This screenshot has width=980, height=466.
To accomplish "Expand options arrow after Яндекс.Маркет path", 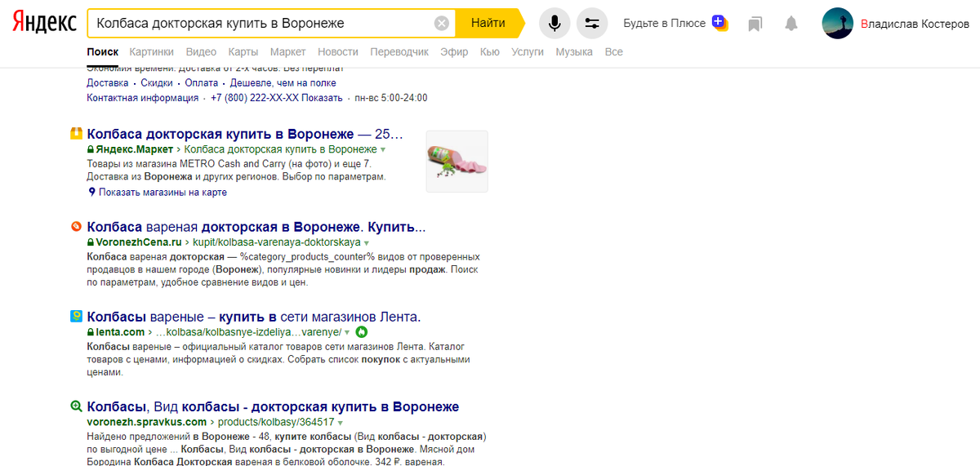I will 383,150.
